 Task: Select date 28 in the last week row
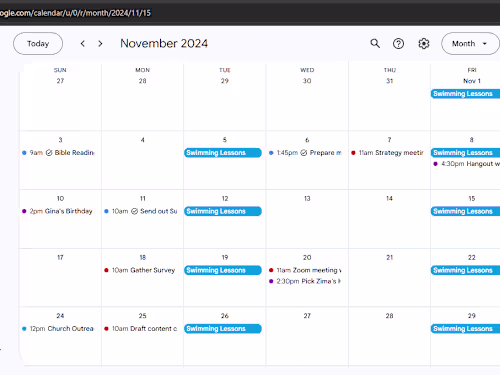click(x=389, y=316)
